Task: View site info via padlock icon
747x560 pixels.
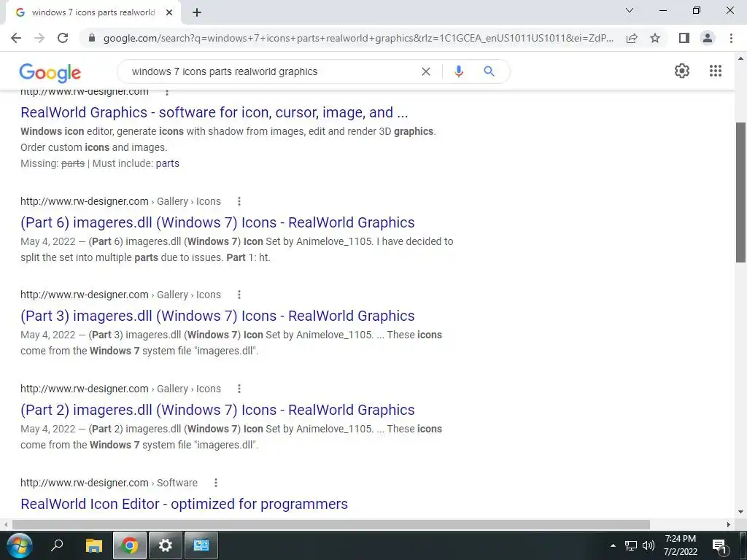Action: tap(93, 38)
